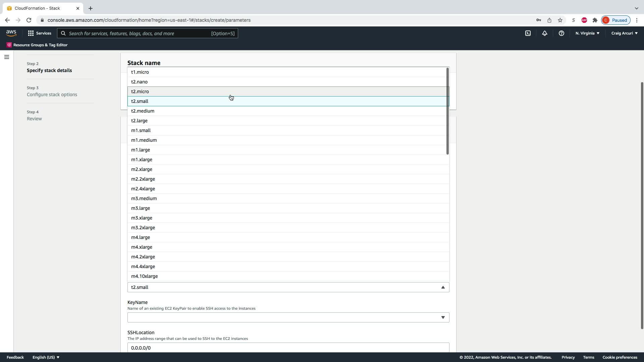This screenshot has height=362, width=644.
Task: Open the Services grid menu
Action: (x=40, y=33)
